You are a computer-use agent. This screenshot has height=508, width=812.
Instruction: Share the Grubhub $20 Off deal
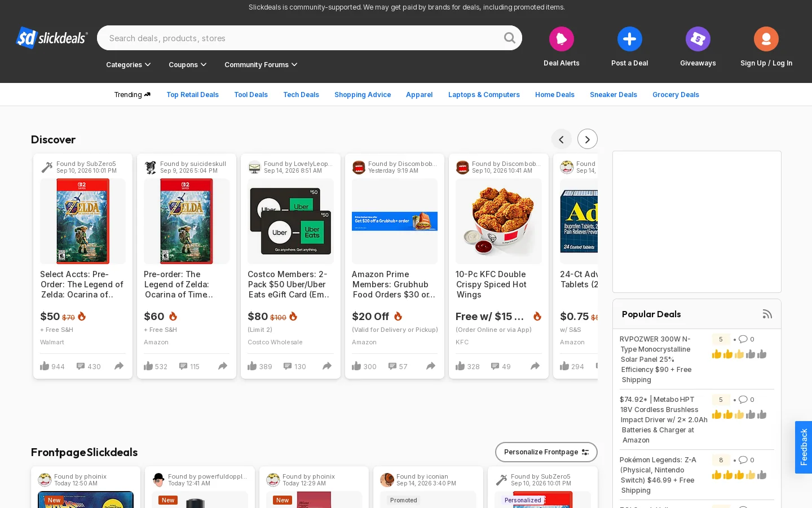tap(431, 366)
